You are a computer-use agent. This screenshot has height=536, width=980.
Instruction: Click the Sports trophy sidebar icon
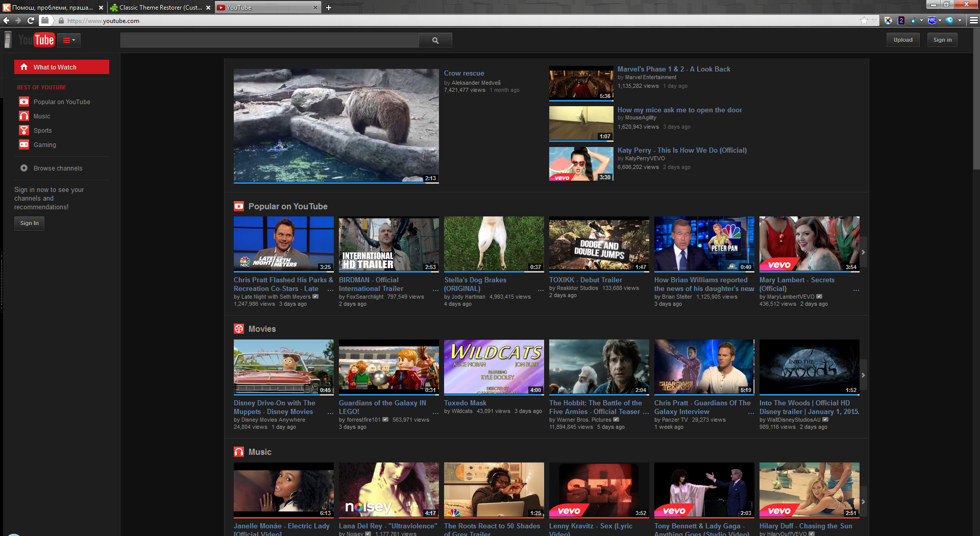point(24,130)
